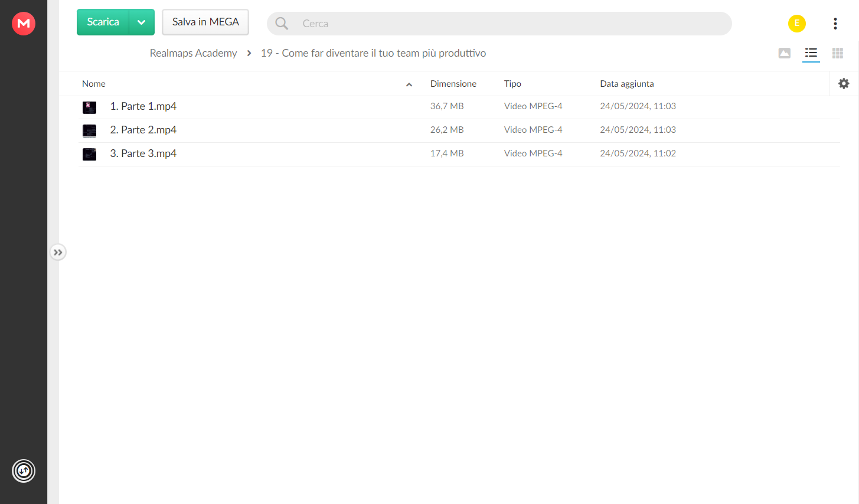Go to the Realmaps Academy breadcrumb
This screenshot has width=859, height=504.
tap(193, 53)
